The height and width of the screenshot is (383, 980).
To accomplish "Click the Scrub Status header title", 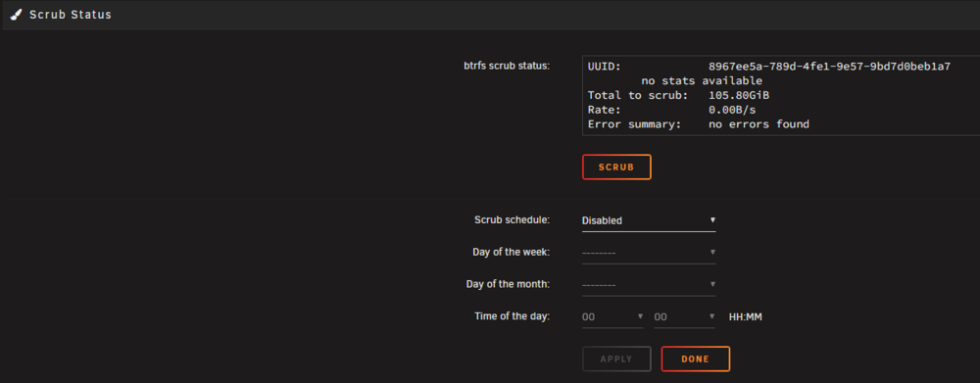I will point(71,15).
